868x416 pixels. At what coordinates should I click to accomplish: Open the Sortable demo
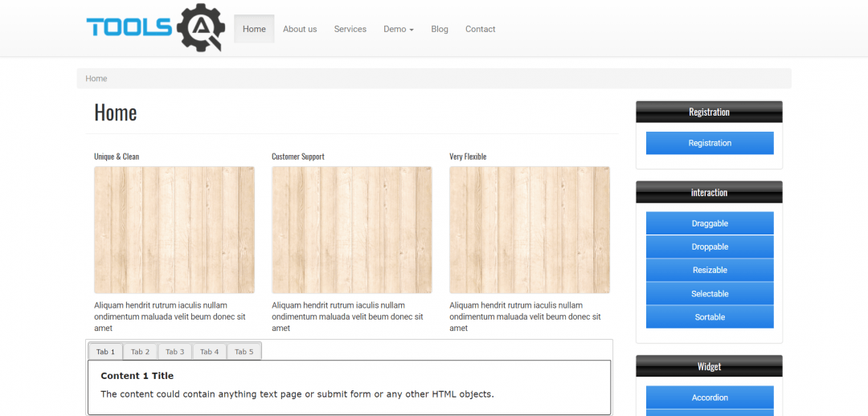click(x=710, y=317)
